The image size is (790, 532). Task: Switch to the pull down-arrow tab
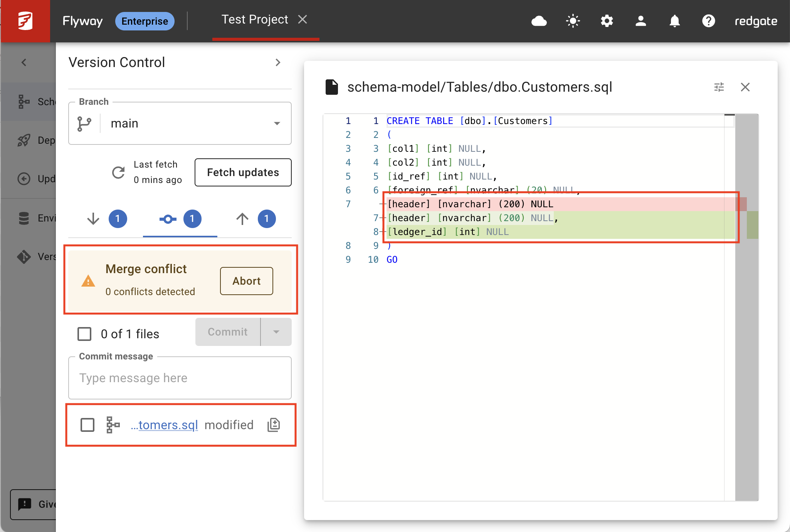(x=106, y=219)
